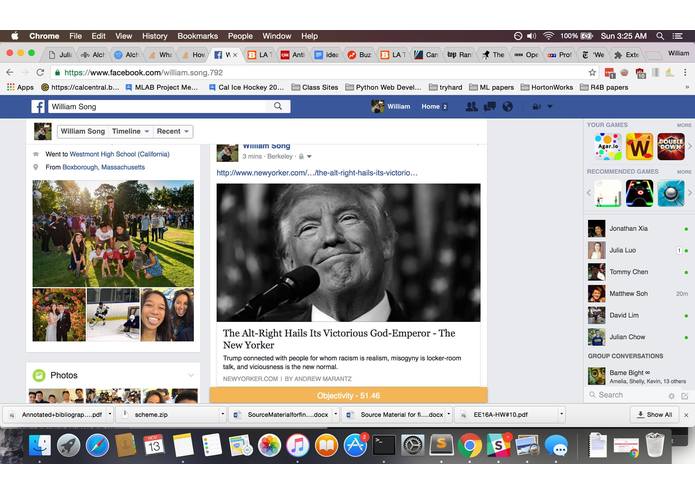Screen dimensions: 695x494
Task: Click Boxborough, Massachusetts link
Action: 104,167
